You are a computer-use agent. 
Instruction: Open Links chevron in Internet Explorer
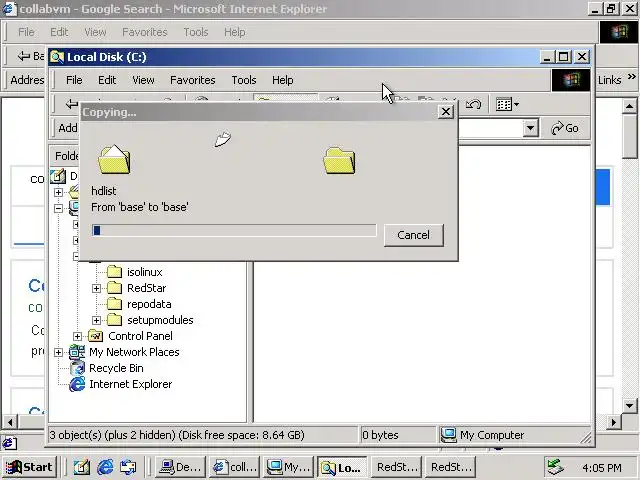[631, 77]
